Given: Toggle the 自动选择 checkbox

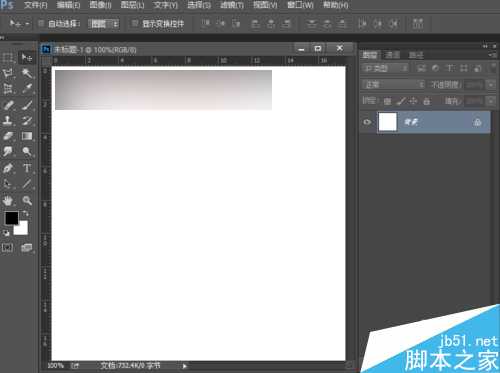Looking at the screenshot, I should pos(41,24).
